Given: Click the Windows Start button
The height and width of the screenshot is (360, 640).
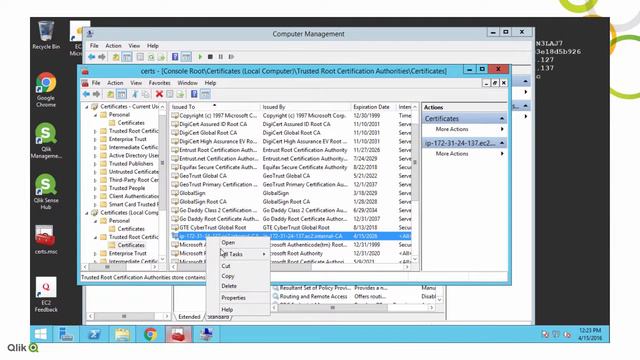Looking at the screenshot, I should point(40,334).
